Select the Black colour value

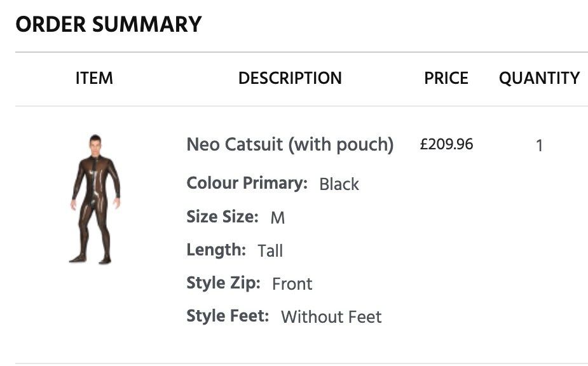pos(339,184)
